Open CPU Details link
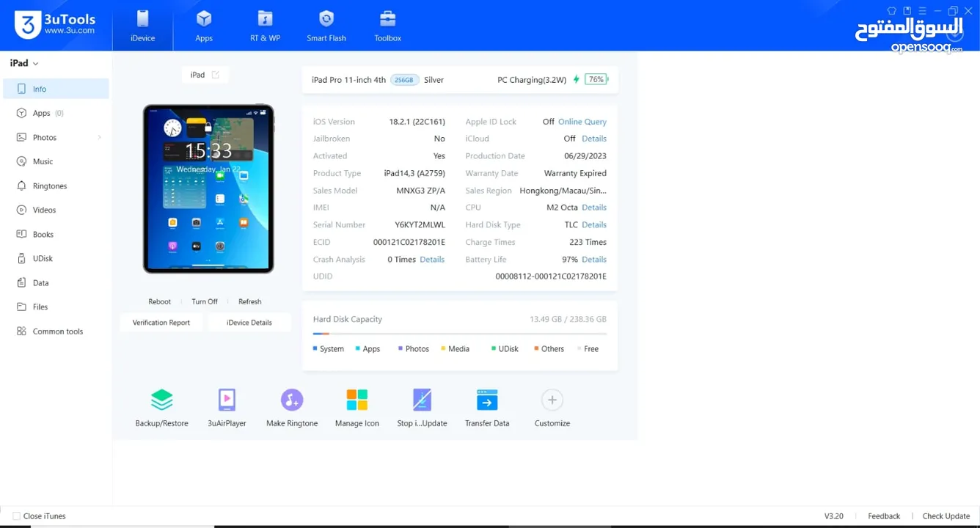Image resolution: width=980 pixels, height=528 pixels. point(594,208)
